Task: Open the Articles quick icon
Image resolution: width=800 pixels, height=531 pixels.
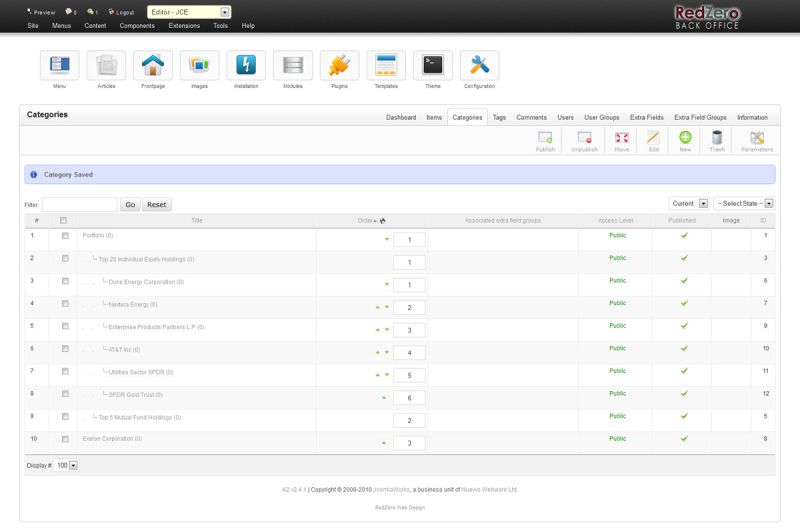Action: pos(106,65)
